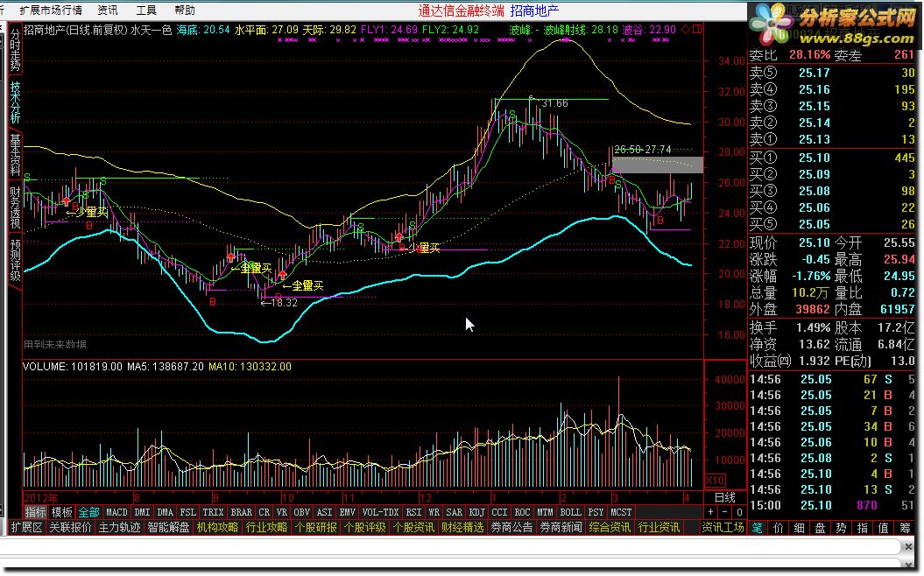Open the 主力轨迹 tab
The width and height of the screenshot is (924, 576).
120,528
